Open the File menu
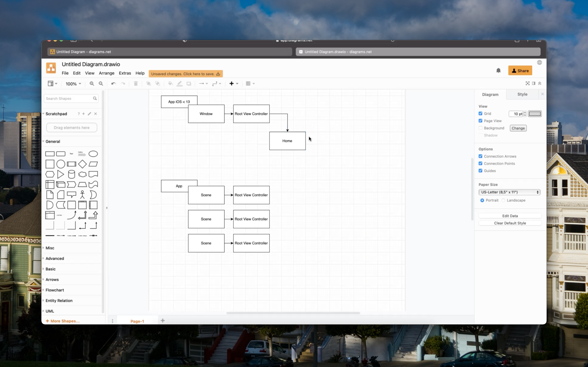This screenshot has height=367, width=588. pos(65,73)
